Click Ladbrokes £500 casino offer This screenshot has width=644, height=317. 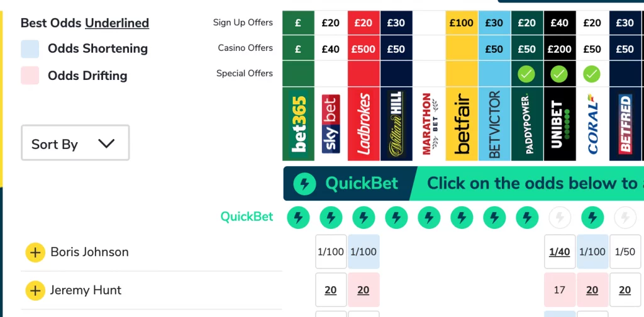pos(364,49)
